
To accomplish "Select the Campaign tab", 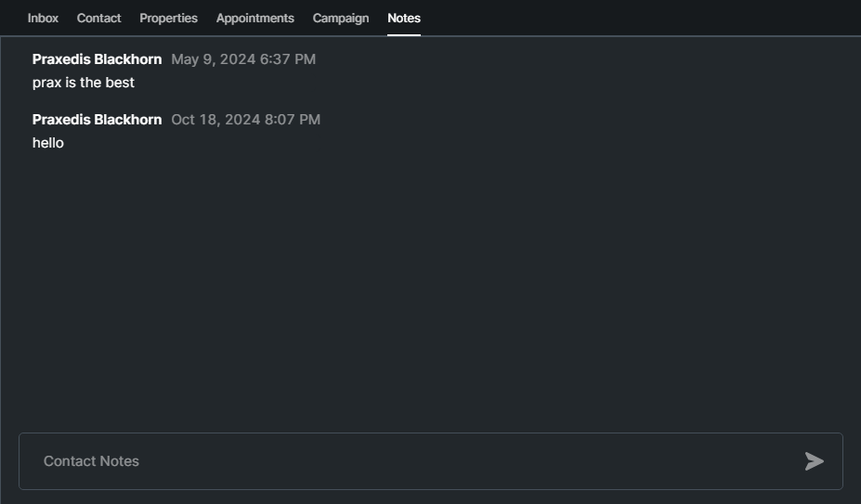I will [x=340, y=19].
